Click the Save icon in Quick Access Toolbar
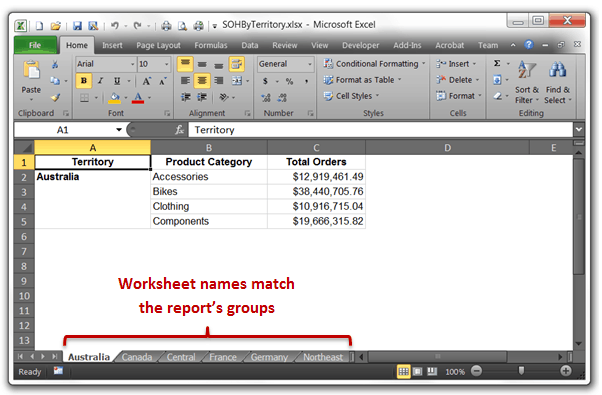 coord(78,26)
